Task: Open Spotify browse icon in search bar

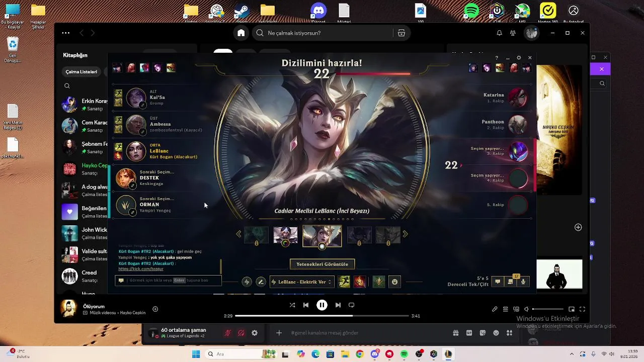Action: click(401, 33)
